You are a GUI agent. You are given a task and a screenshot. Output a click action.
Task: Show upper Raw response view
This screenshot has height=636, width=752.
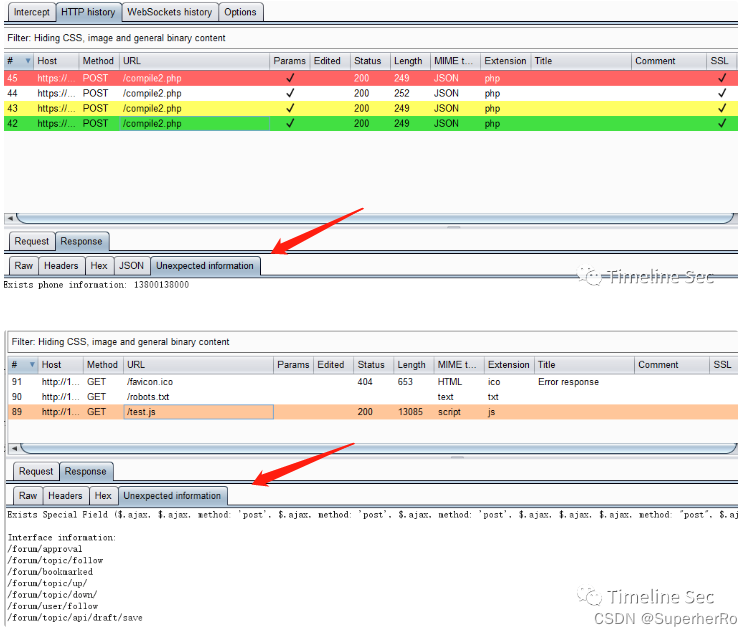pyautogui.click(x=24, y=266)
